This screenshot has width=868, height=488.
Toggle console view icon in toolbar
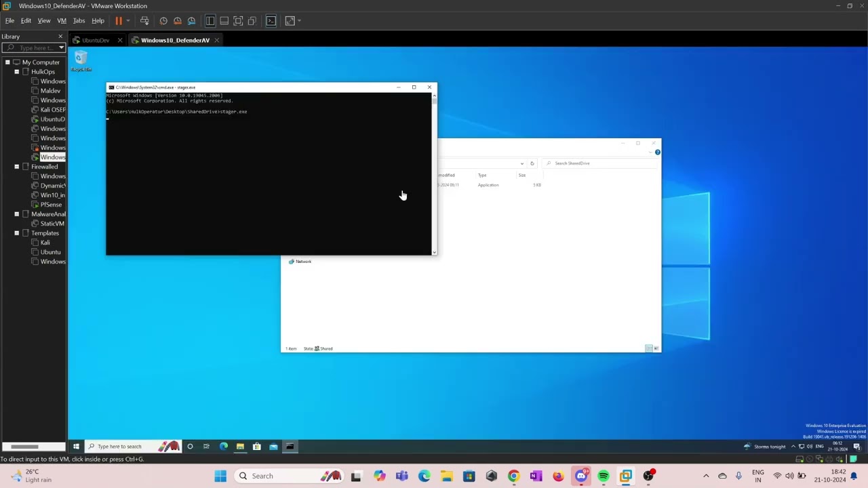[271, 21]
